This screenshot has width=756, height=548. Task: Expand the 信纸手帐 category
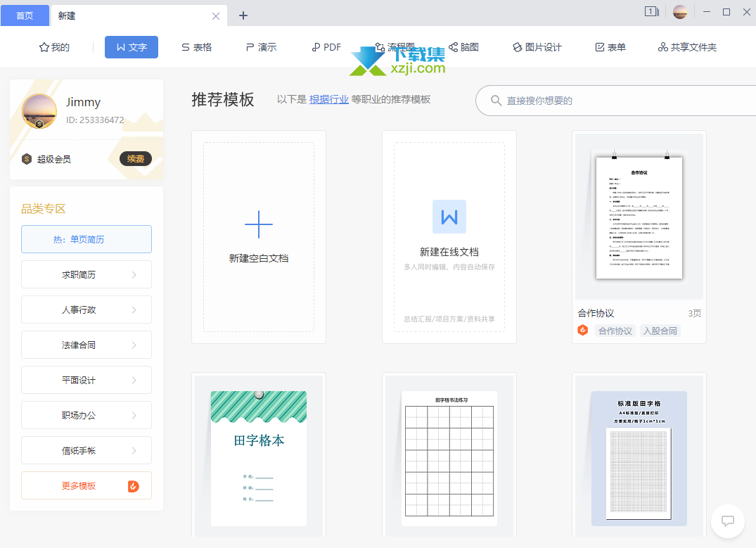87,450
